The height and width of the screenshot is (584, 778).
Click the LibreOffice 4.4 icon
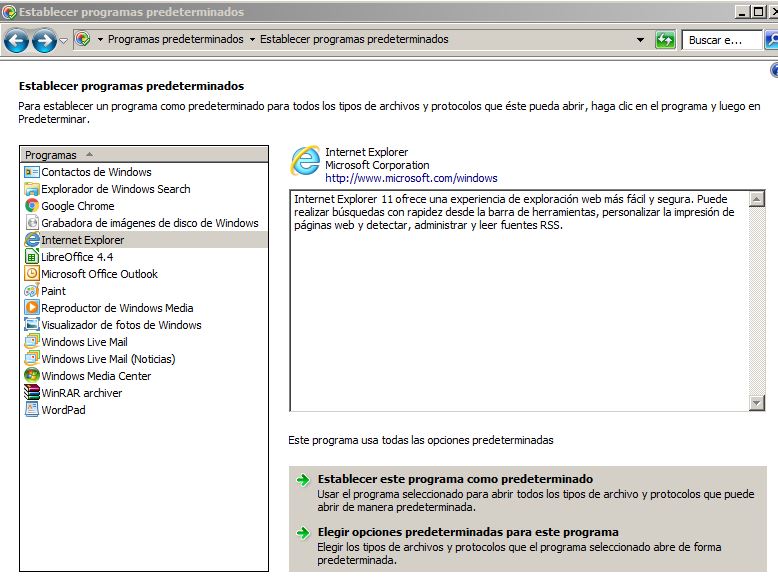click(32, 257)
